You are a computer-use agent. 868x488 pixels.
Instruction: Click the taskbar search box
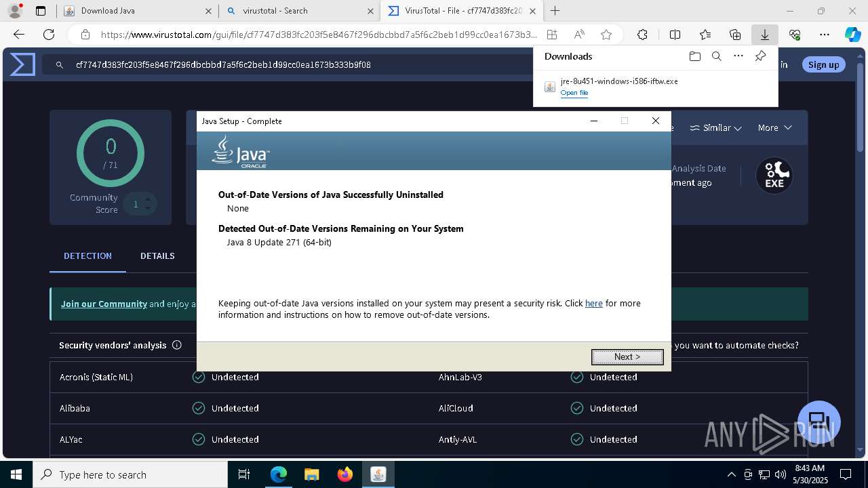pyautogui.click(x=130, y=474)
